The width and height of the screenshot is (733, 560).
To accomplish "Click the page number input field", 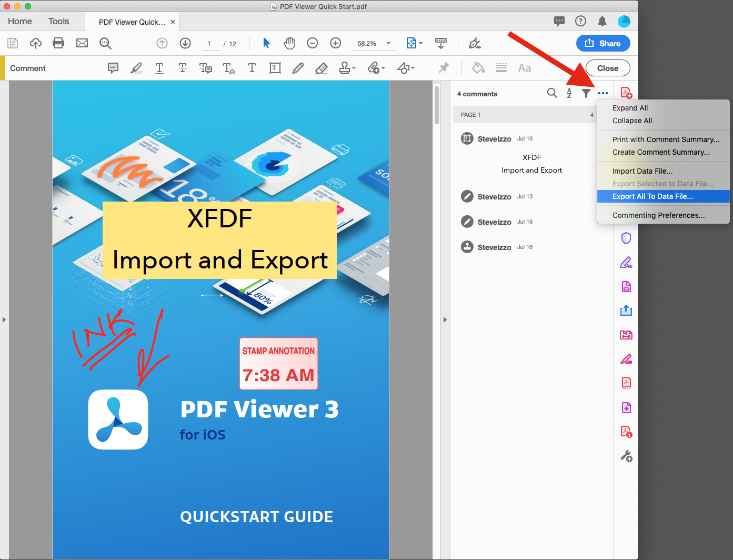I will click(x=210, y=44).
